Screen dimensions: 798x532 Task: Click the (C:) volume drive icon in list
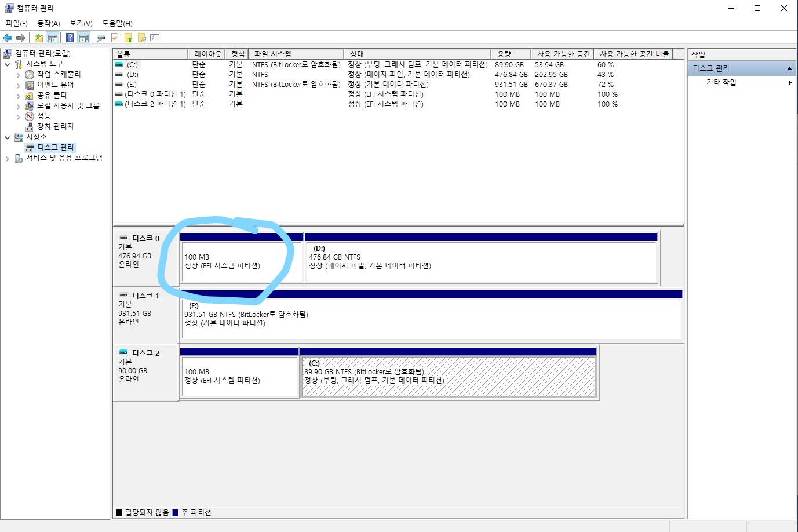[119, 65]
